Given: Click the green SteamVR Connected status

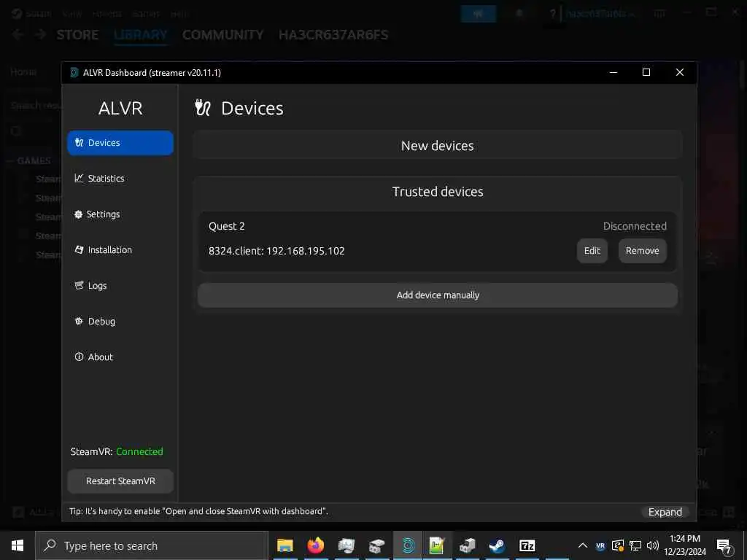Looking at the screenshot, I should point(139,451).
